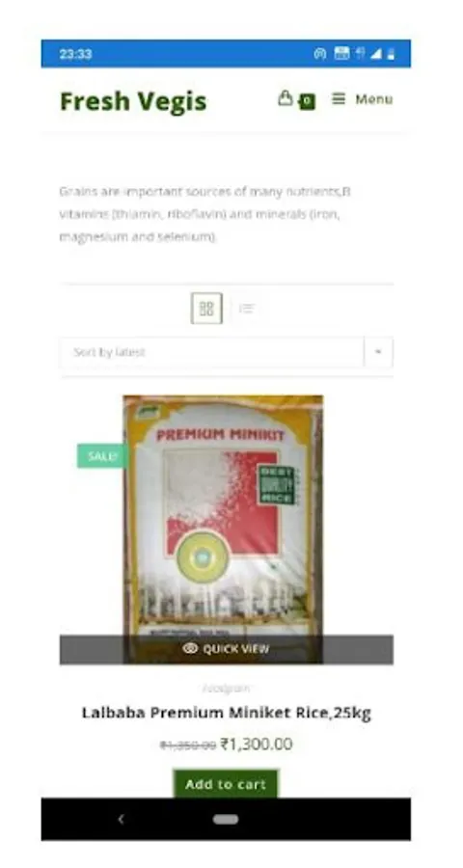This screenshot has height=868, width=463.
Task: Click the Quick View eye icon
Action: coord(190,649)
